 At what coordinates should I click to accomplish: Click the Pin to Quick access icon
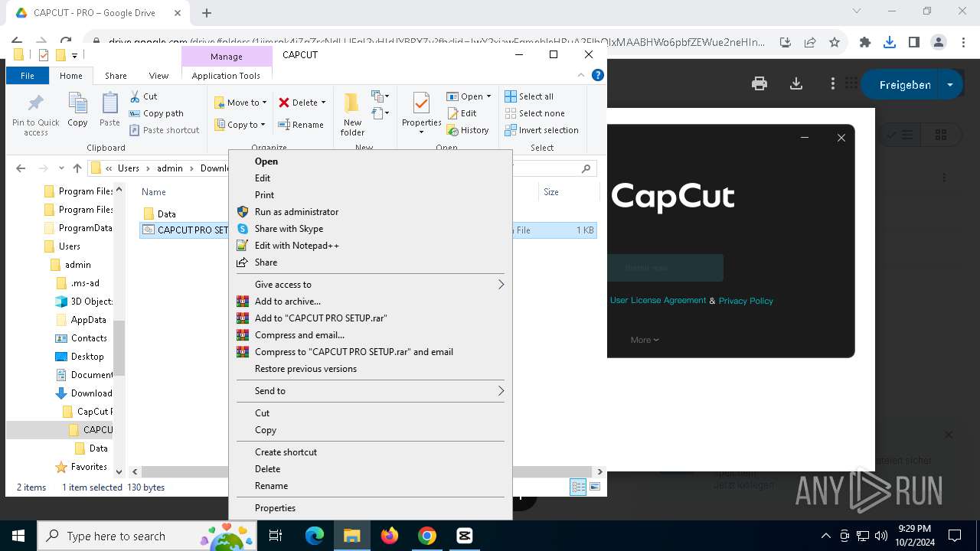35,114
